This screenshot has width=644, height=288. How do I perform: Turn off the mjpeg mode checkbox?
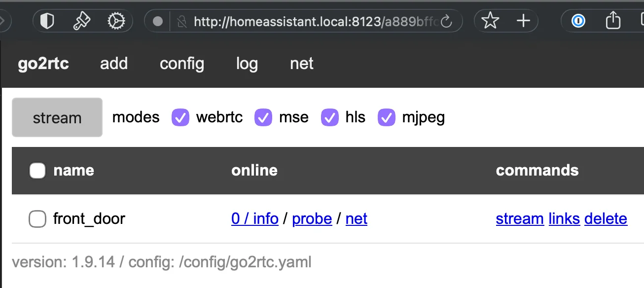pos(387,117)
